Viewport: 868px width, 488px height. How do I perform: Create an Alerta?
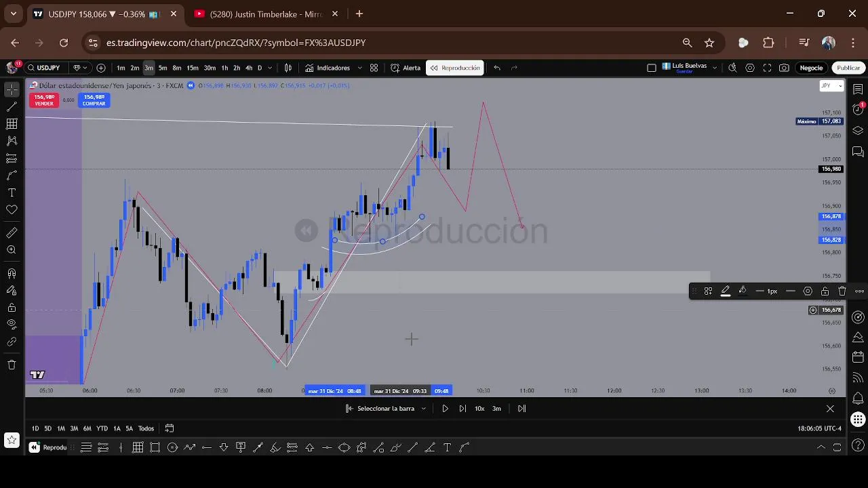coord(406,68)
